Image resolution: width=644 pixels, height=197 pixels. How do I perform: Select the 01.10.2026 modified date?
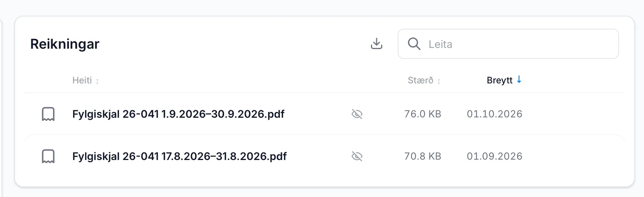point(494,114)
